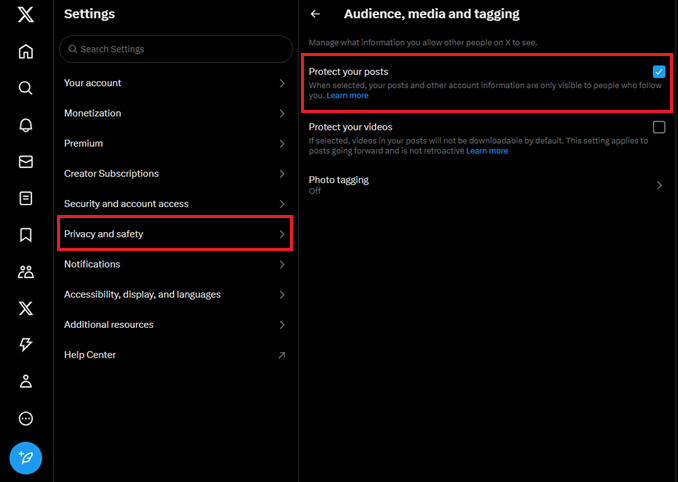Screen dimensions: 678x482
Task: Go to Home via house icon
Action: (x=26, y=52)
